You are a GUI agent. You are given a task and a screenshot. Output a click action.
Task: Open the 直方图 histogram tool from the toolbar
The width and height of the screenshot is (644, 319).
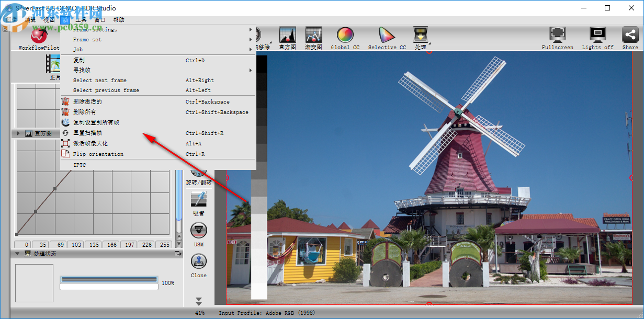(x=287, y=35)
